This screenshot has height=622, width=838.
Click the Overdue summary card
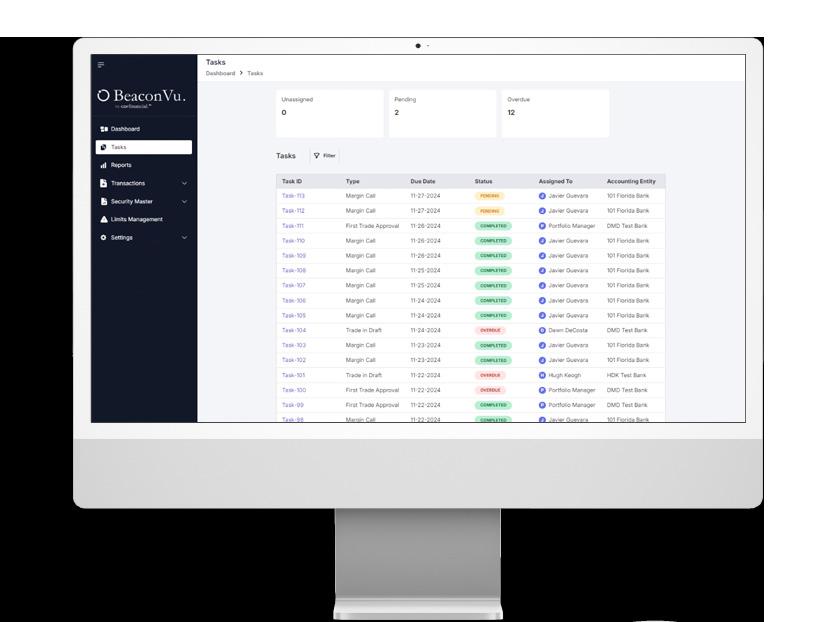[x=555, y=113]
